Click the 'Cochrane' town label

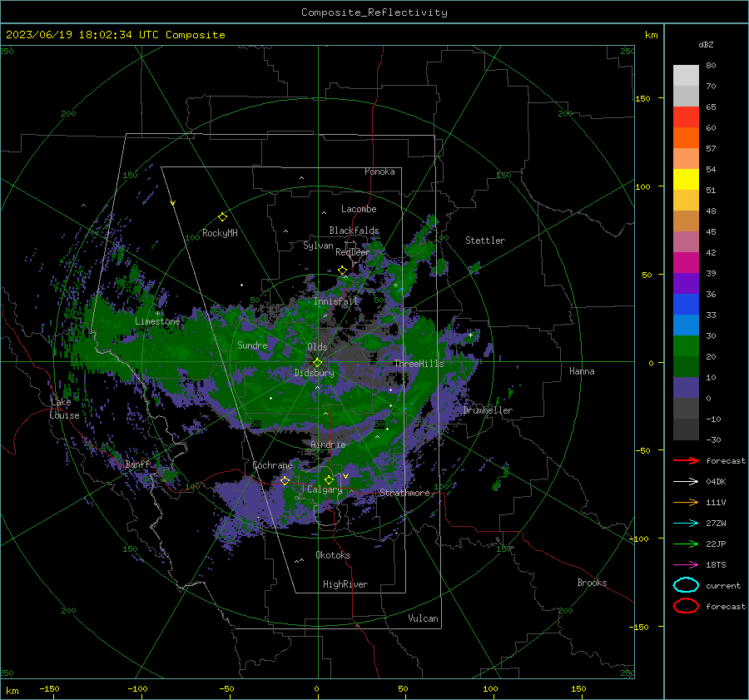click(272, 465)
